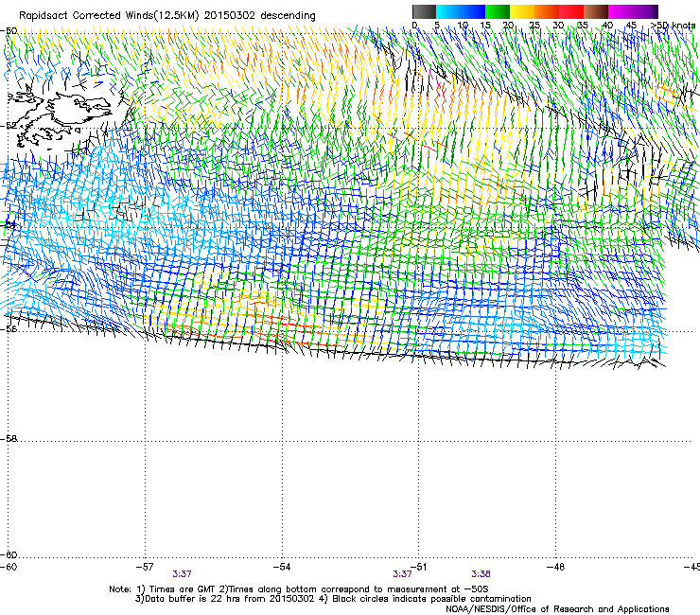The height and width of the screenshot is (615, 700).
Task: Select the '0' legend scale label
Action: [x=414, y=26]
